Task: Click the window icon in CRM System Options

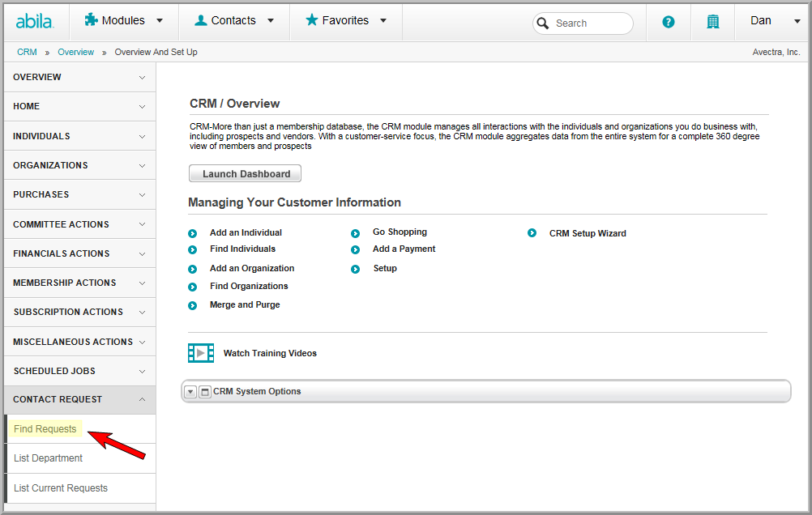Action: (205, 392)
